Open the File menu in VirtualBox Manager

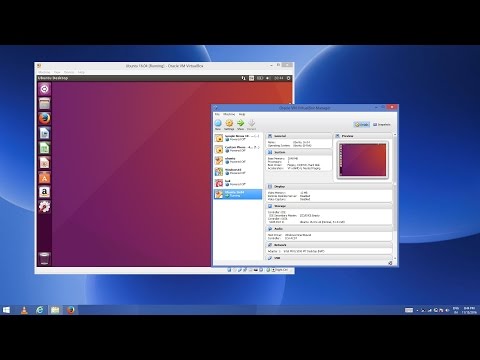pyautogui.click(x=217, y=114)
